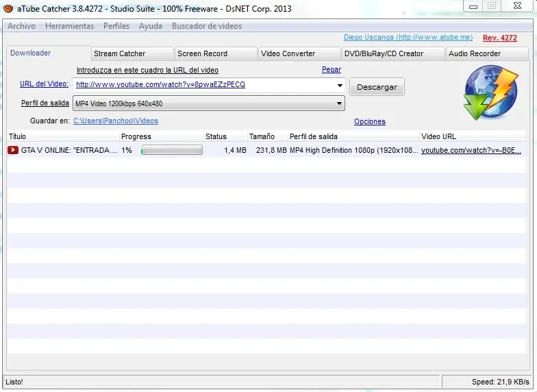Open Buscador de videos menu
The width and height of the screenshot is (537, 392).
point(207,26)
